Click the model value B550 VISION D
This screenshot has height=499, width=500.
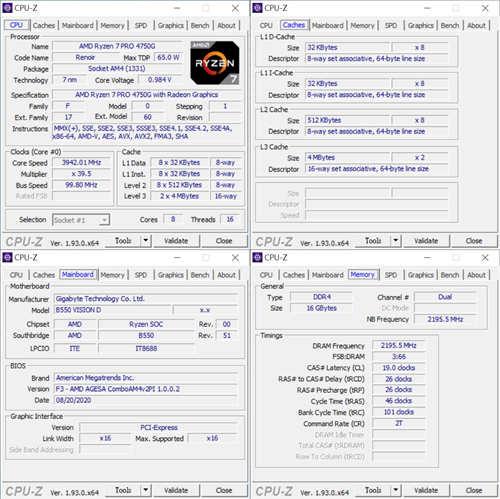point(113,310)
